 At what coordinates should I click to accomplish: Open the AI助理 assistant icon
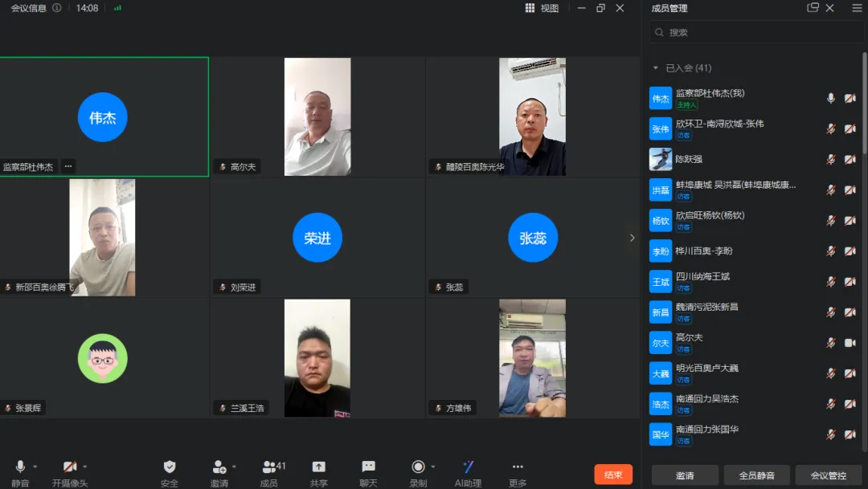tap(468, 468)
